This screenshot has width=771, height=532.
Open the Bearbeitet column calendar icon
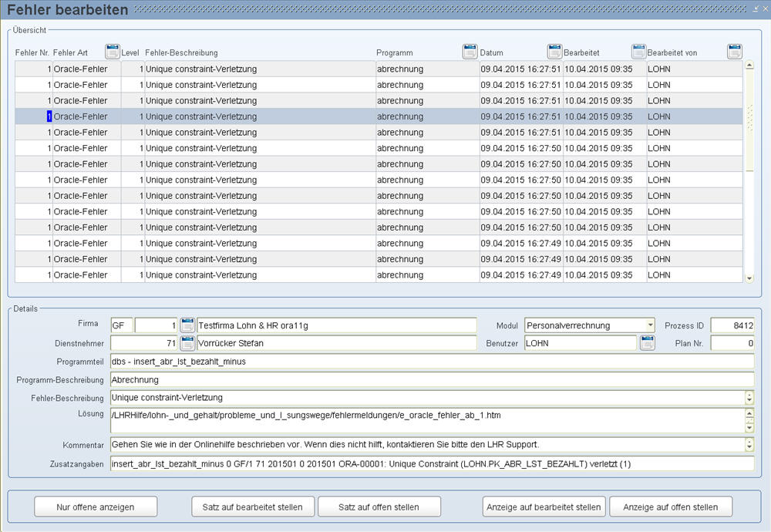coord(638,51)
